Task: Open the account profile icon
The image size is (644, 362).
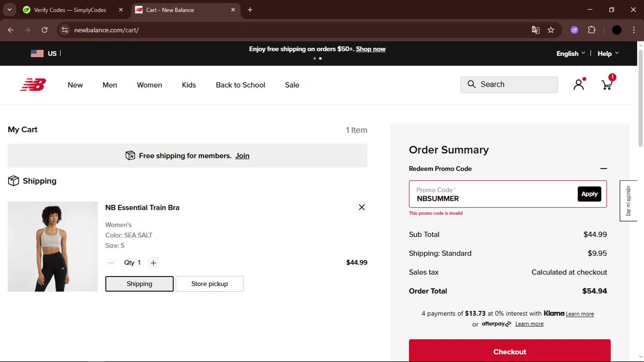Action: (x=579, y=85)
